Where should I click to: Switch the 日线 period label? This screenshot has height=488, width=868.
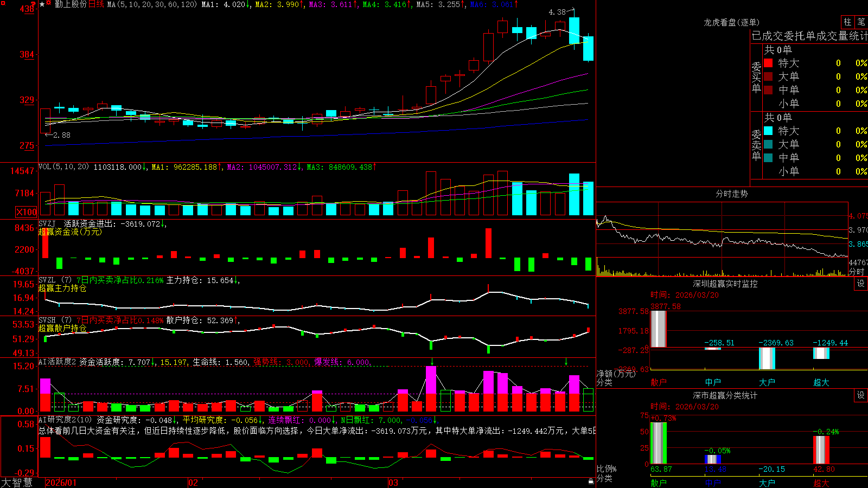96,4
